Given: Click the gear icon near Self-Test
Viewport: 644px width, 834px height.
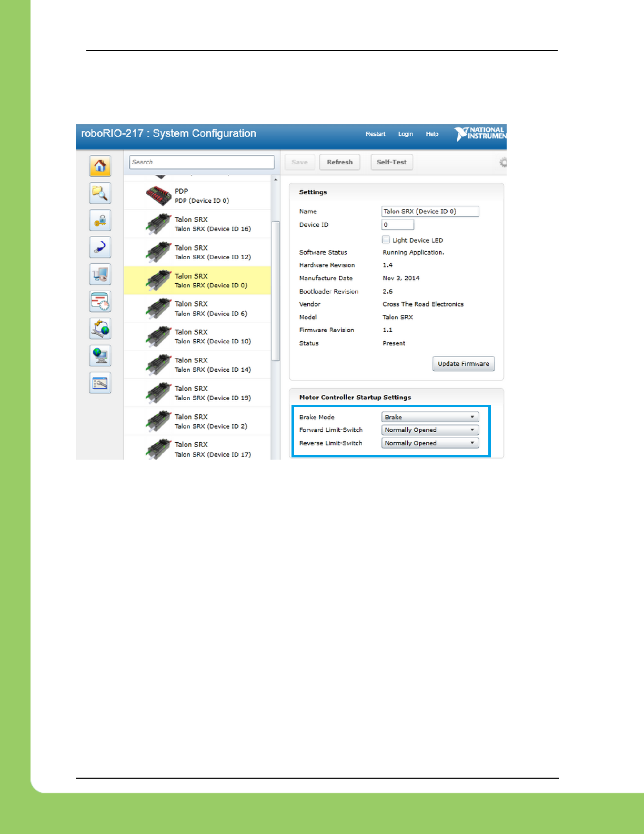Looking at the screenshot, I should (503, 162).
